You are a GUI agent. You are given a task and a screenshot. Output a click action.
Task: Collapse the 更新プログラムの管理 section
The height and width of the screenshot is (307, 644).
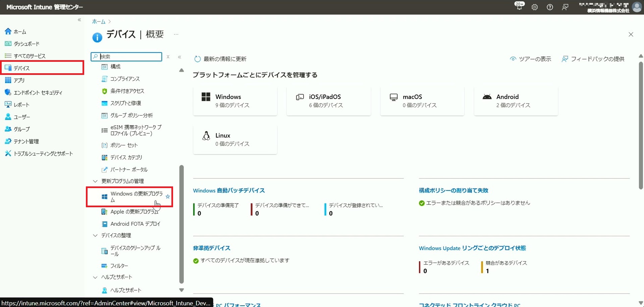point(95,181)
